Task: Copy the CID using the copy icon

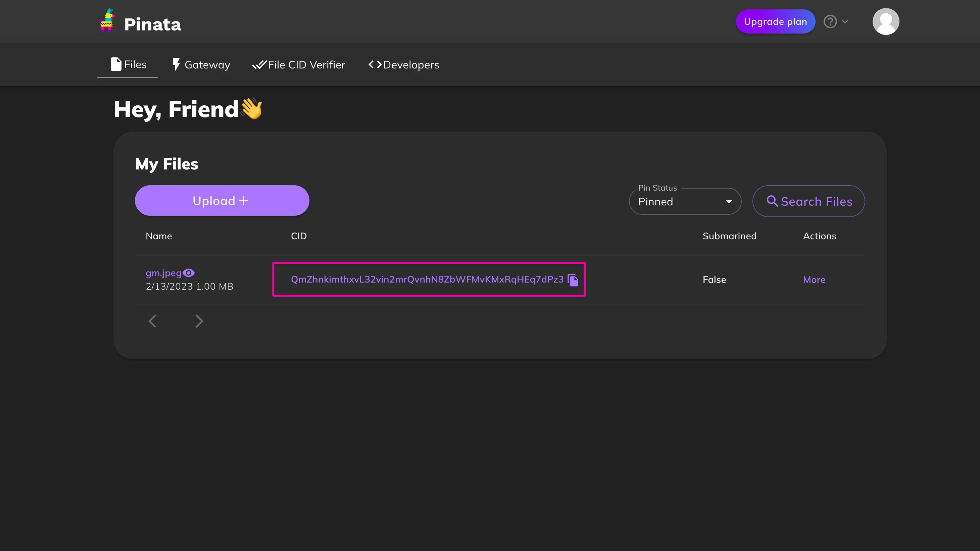Action: point(573,280)
